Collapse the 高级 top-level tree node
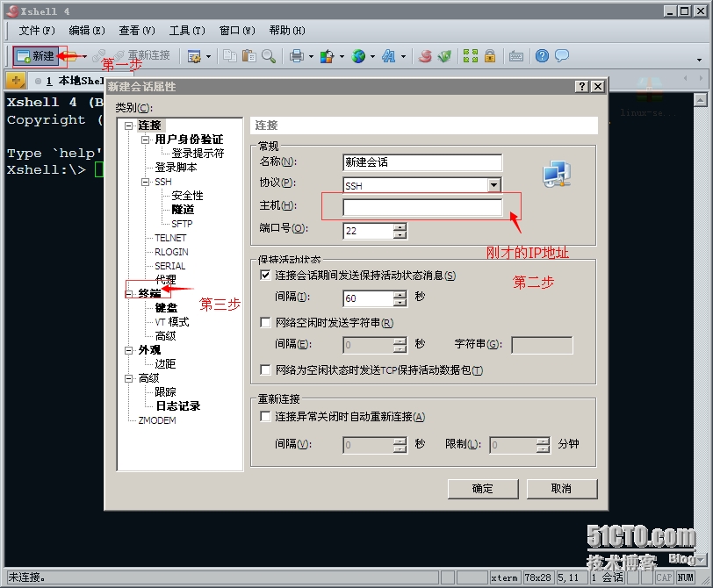 (x=129, y=378)
